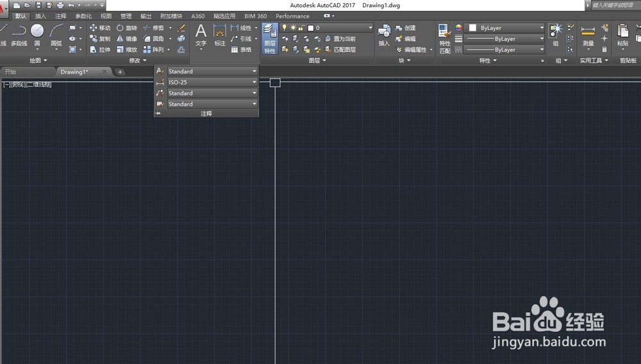Viewport: 641px width, 364px height.
Task: Click the Measure (测量) tool
Action: tap(588, 35)
